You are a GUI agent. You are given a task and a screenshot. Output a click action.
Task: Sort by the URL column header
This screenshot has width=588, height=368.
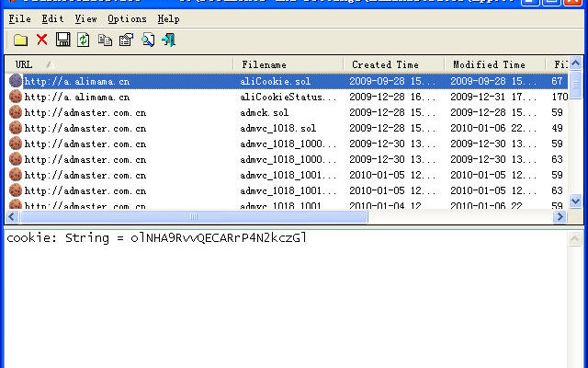tap(119, 64)
